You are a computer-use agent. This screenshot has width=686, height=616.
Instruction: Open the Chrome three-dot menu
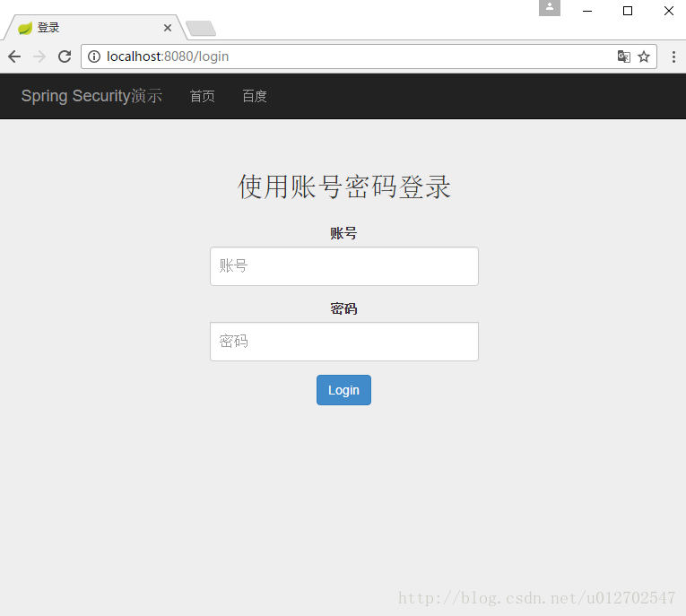(673, 56)
